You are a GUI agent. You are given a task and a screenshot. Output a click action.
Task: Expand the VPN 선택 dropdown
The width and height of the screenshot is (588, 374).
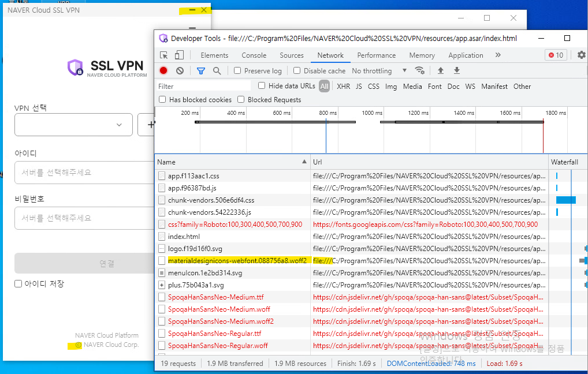73,125
